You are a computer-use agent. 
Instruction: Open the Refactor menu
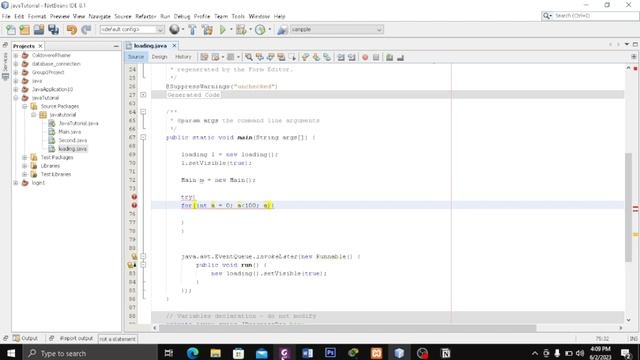pos(146,16)
